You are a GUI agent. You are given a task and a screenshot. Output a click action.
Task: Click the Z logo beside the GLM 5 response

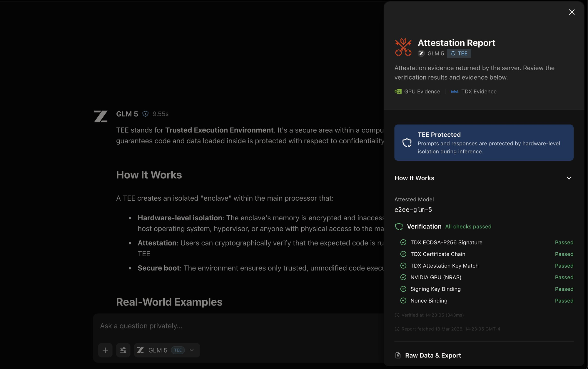(x=101, y=116)
